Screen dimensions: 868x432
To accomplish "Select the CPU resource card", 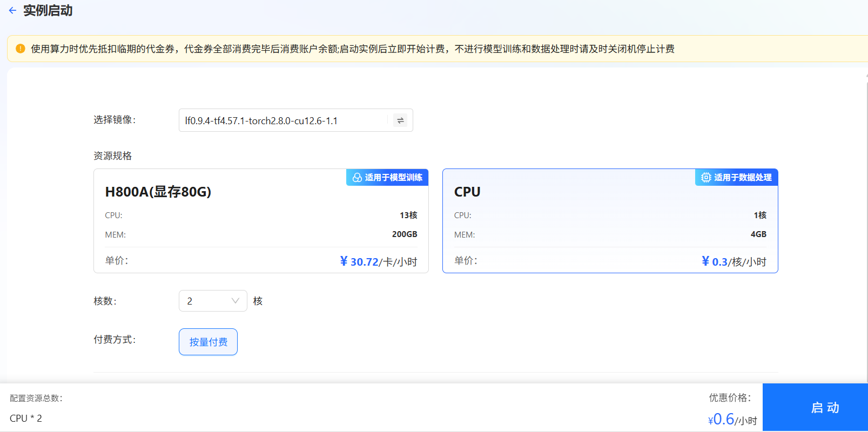I will point(610,221).
